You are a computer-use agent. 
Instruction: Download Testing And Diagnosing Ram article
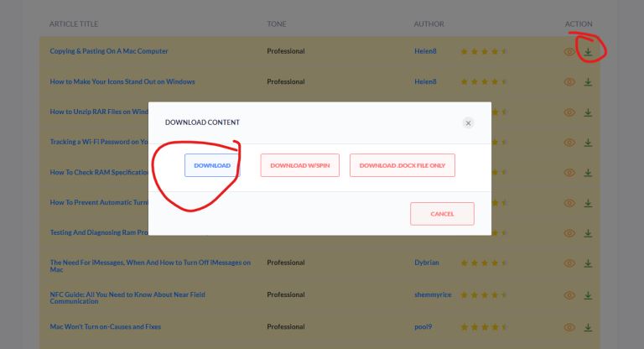click(588, 233)
